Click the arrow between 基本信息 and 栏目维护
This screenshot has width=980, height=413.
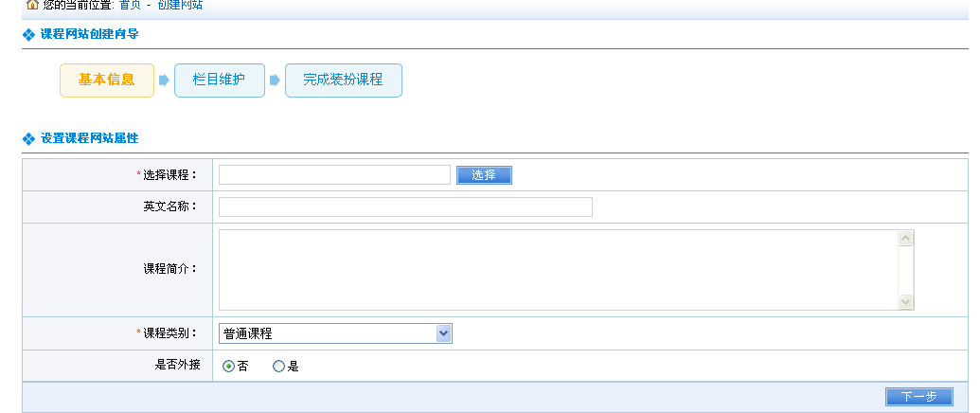click(164, 81)
